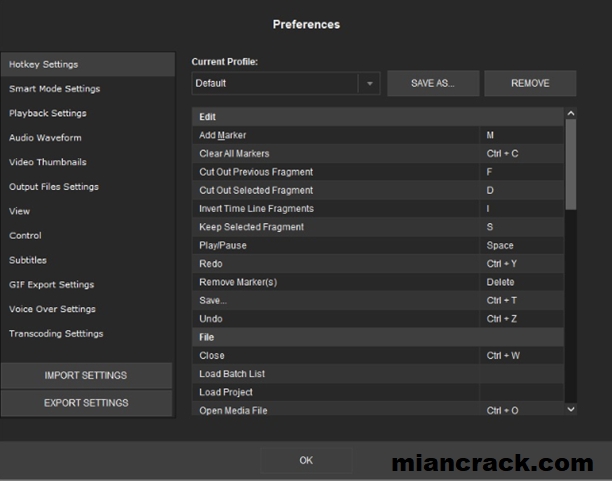Open Smart Mode Settings section
Image resolution: width=612 pixels, height=481 pixels.
pyautogui.click(x=87, y=89)
